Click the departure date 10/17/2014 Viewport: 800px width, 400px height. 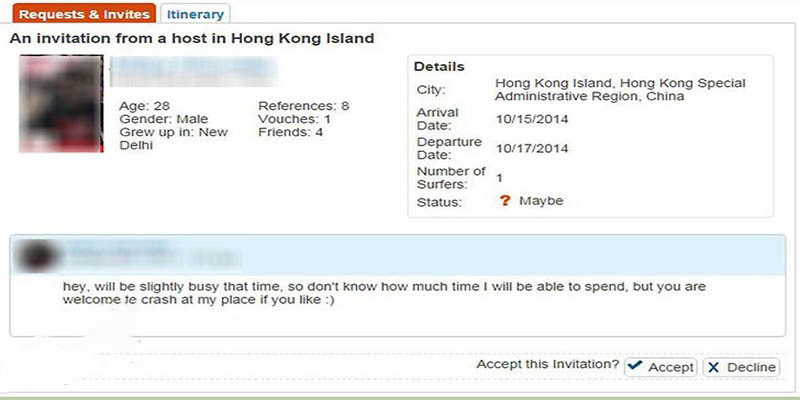coord(532,148)
